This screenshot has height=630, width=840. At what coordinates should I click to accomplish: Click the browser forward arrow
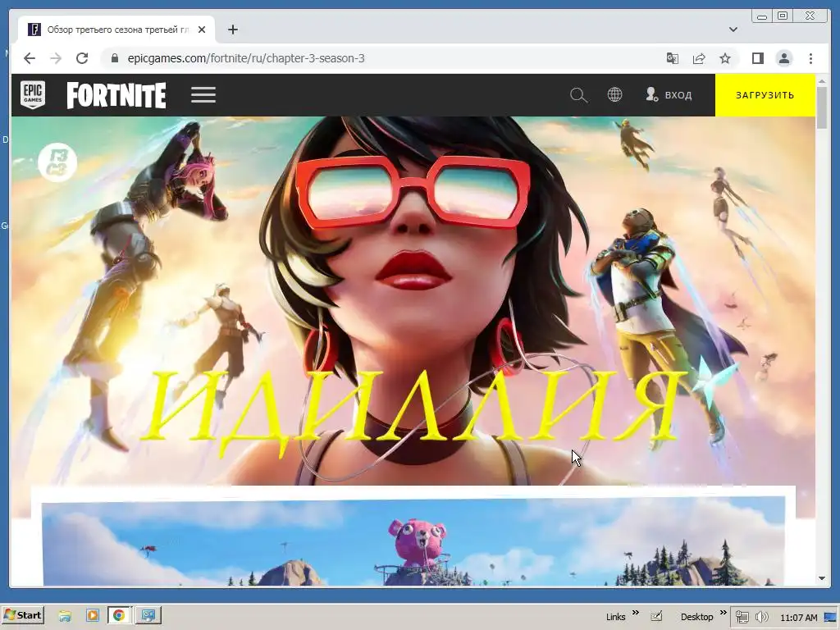tap(56, 58)
